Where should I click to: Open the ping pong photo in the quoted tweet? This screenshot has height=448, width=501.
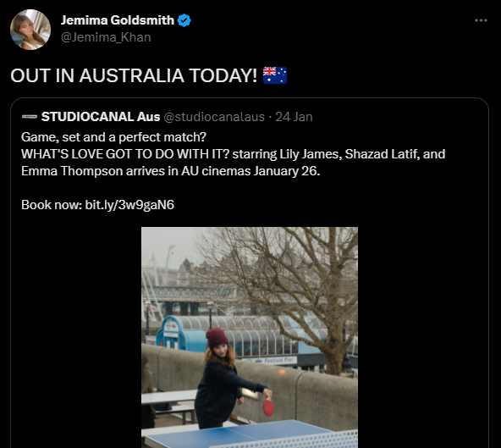pyautogui.click(x=250, y=337)
